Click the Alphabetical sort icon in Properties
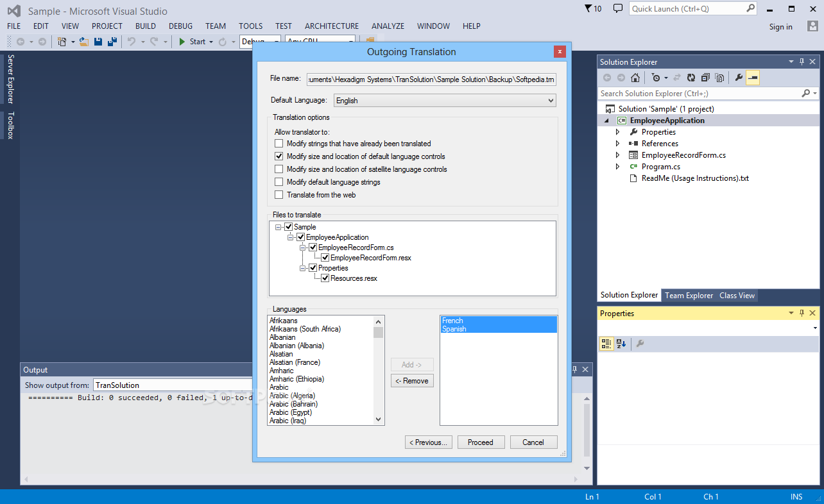824x504 pixels. pyautogui.click(x=621, y=344)
